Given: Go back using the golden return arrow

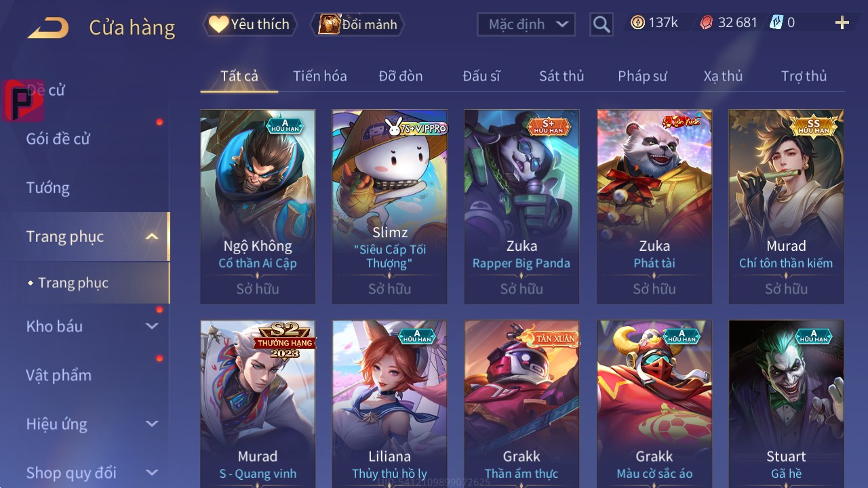Looking at the screenshot, I should (x=48, y=27).
